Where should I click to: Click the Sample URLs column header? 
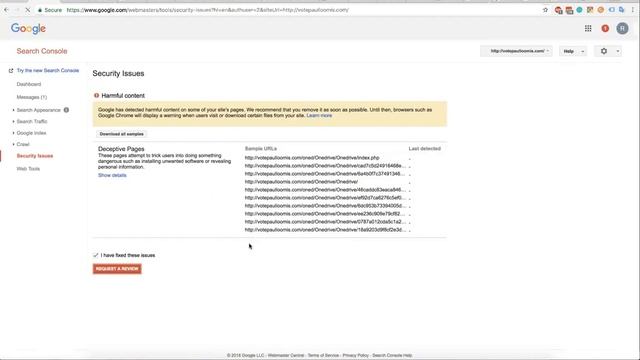(x=261, y=149)
